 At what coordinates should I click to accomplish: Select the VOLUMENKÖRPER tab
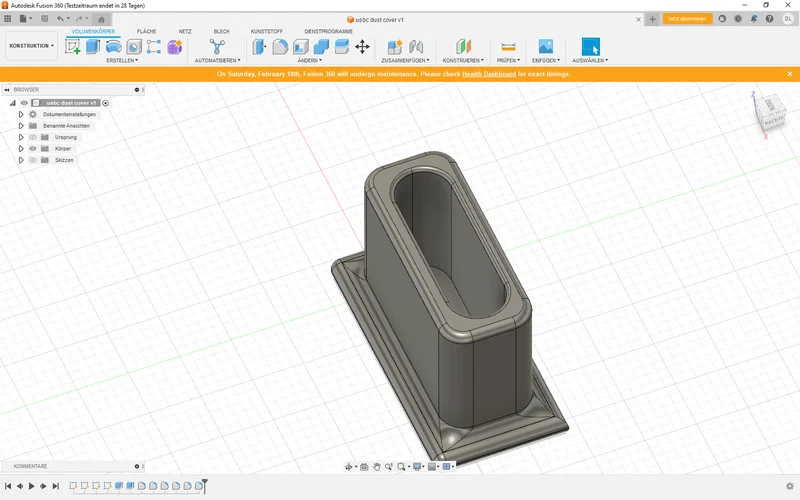(93, 32)
